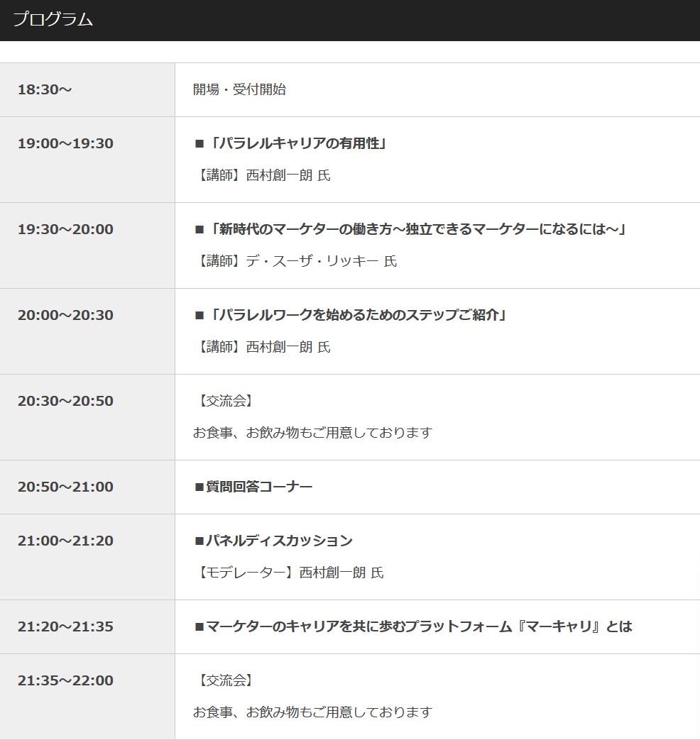Click the 質問回答コーナー session title

[253, 487]
